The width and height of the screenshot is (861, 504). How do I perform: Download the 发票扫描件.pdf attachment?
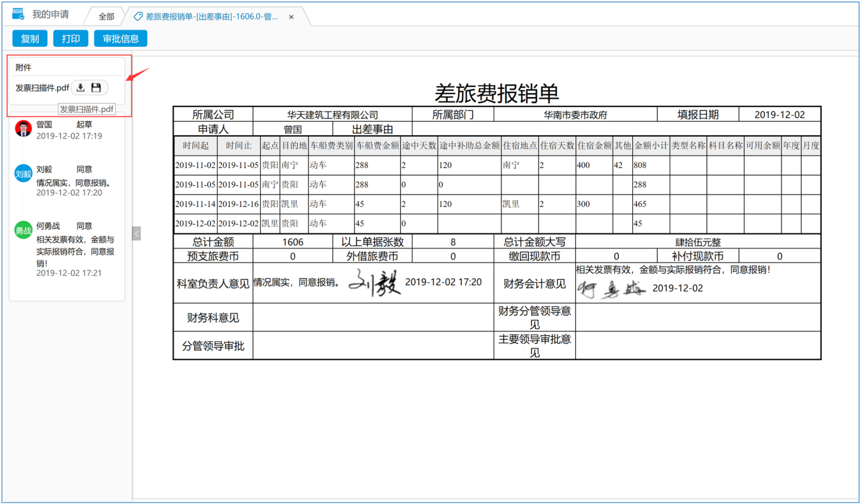(x=81, y=88)
